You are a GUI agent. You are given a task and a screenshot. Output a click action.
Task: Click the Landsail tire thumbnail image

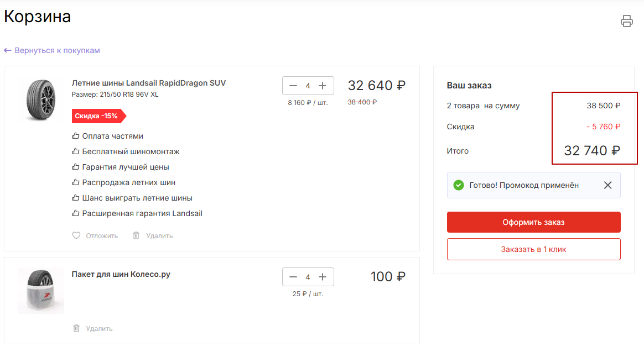(40, 100)
